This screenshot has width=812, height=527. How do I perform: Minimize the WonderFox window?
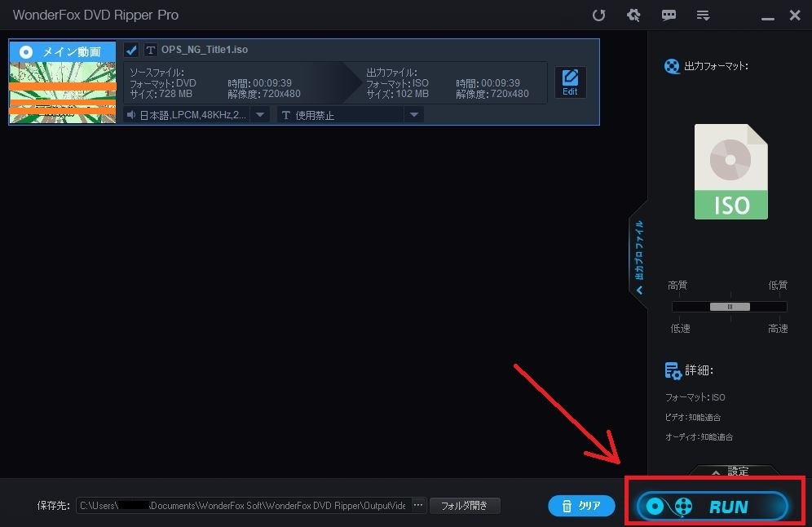pos(768,19)
